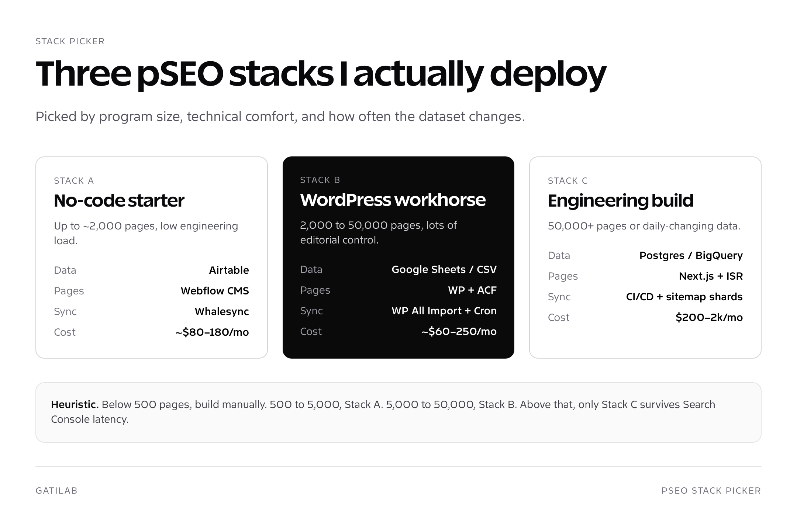Click the 'Pages' row label in Stack A

tap(69, 291)
